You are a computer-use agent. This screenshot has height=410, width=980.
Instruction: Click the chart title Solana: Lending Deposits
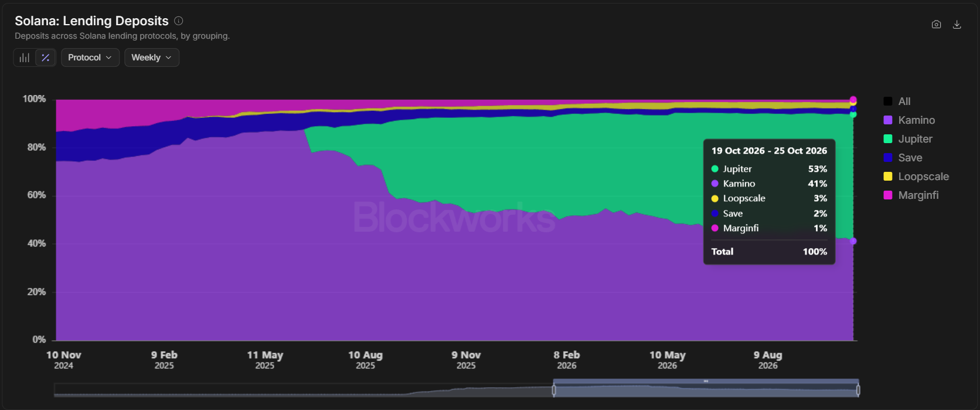(91, 21)
